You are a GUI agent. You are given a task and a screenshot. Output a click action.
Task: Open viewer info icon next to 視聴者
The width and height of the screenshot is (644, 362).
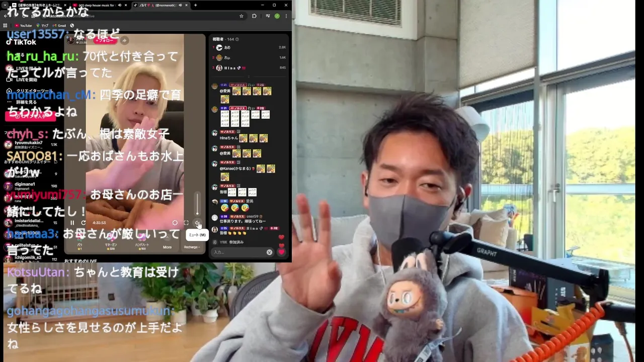pos(237,39)
